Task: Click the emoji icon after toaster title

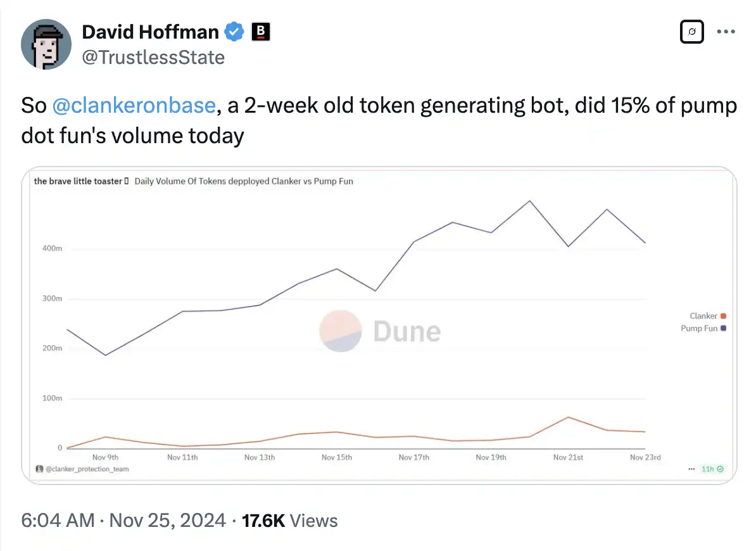Action: coord(127,181)
